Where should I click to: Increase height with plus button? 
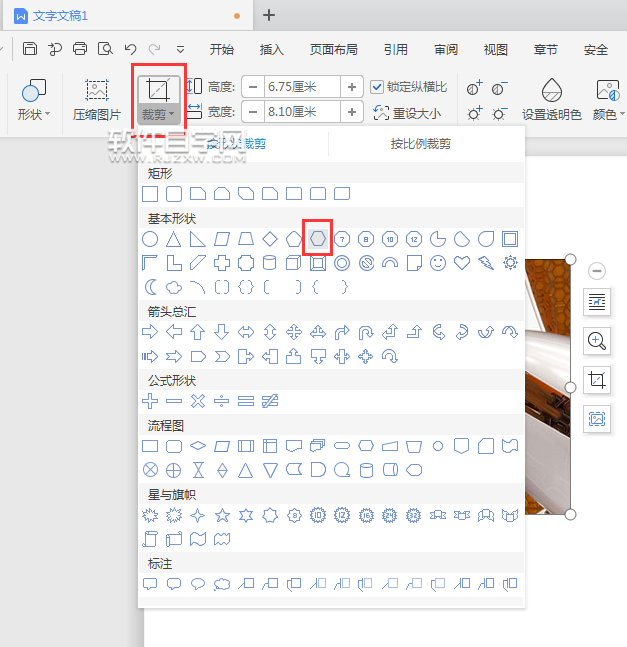352,87
